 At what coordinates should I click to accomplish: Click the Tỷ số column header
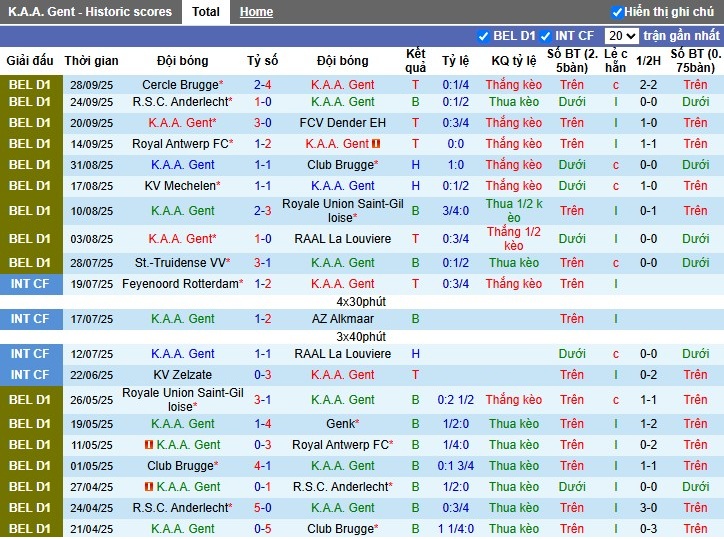[x=263, y=61]
